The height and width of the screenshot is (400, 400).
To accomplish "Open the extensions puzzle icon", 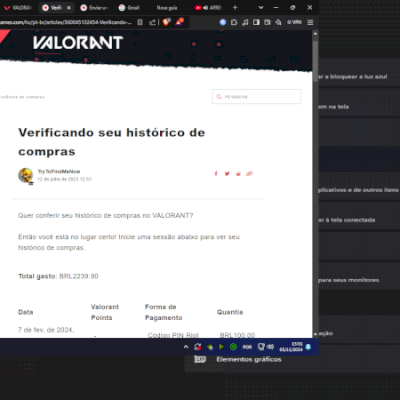I will (x=234, y=22).
